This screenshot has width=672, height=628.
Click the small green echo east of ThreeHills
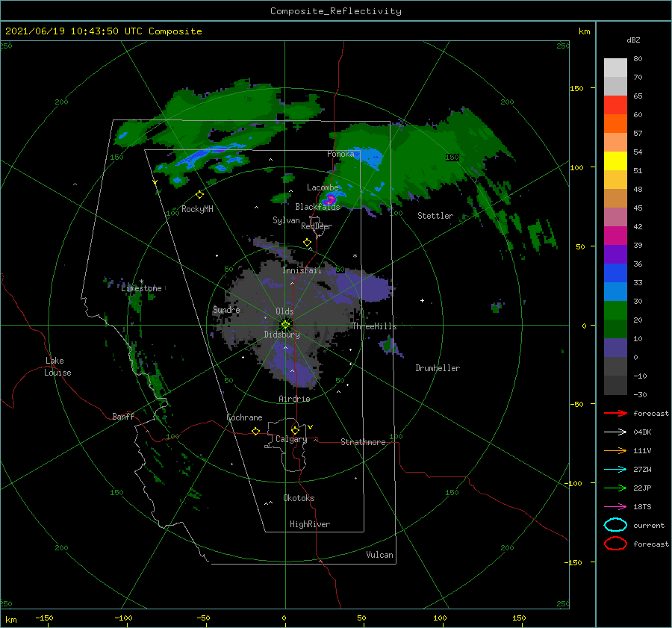390,344
